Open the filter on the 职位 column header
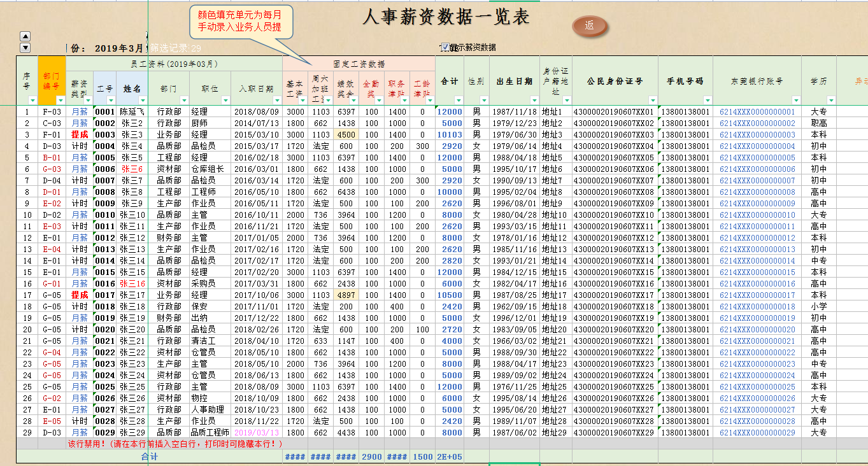The height and width of the screenshot is (466, 868). point(225,100)
